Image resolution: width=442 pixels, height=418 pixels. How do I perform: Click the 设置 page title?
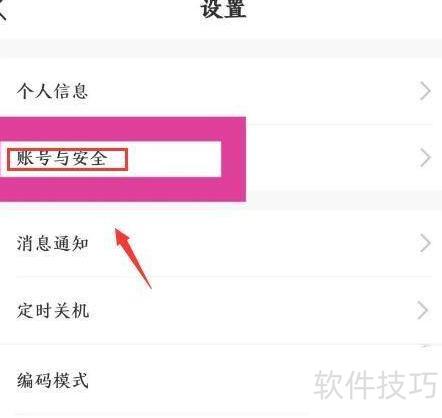[x=224, y=8]
